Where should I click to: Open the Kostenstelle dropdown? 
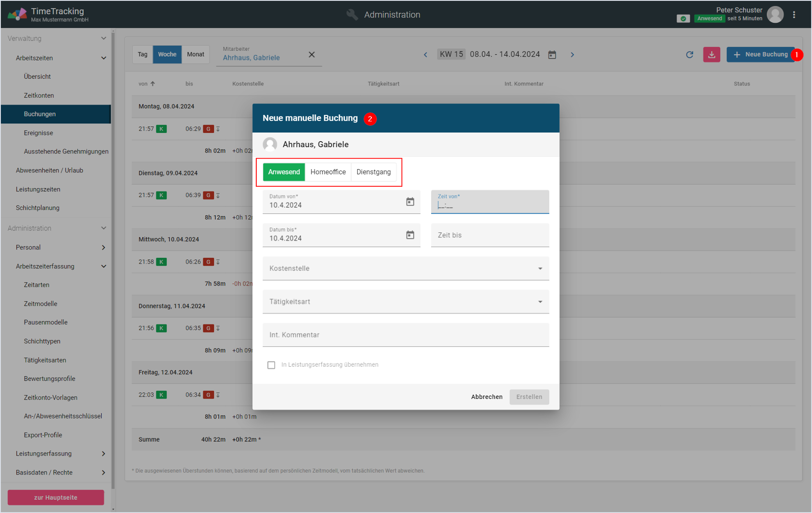coord(406,268)
